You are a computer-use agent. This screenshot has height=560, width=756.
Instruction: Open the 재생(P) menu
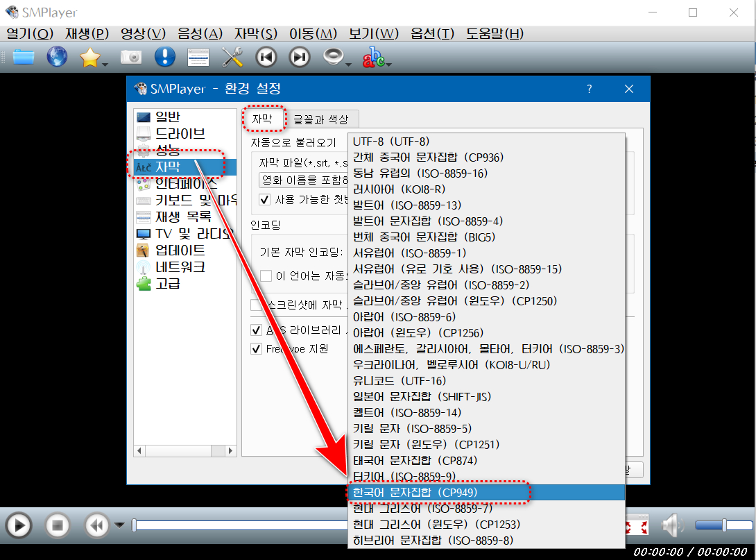(87, 34)
